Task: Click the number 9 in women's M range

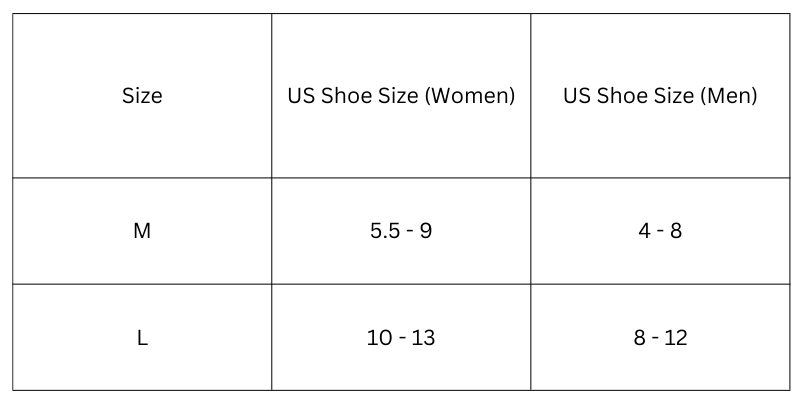Action: 426,231
